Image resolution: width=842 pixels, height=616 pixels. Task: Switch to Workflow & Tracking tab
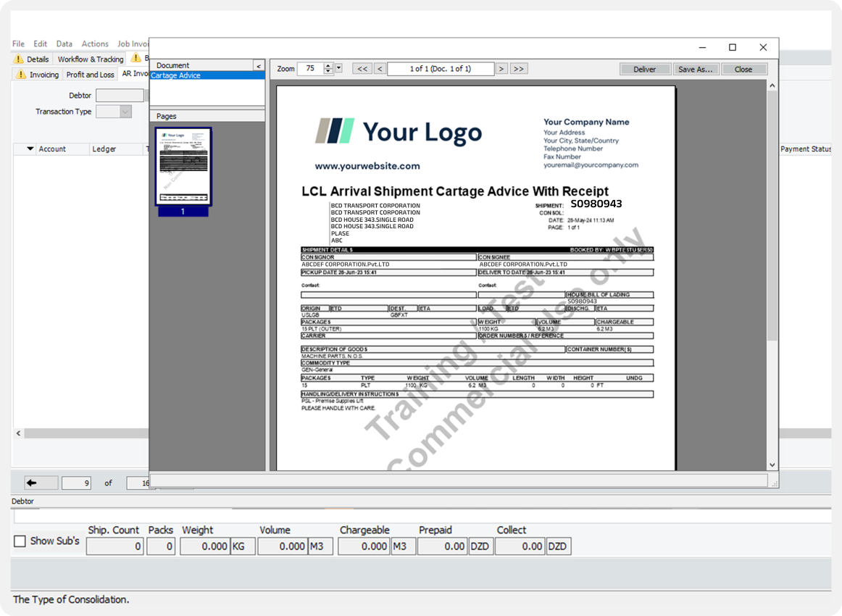(x=91, y=59)
